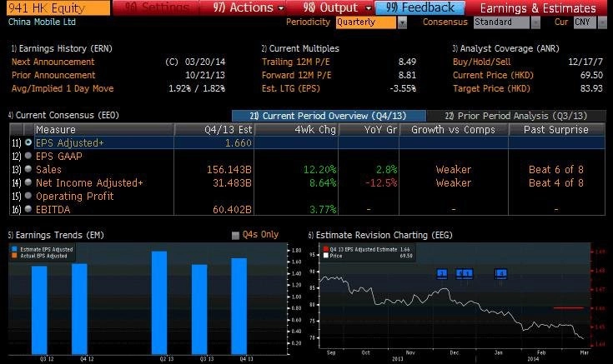This screenshot has width=613, height=364.
Task: Click the 3.77% EBITDA 4Wk change
Action: click(323, 209)
